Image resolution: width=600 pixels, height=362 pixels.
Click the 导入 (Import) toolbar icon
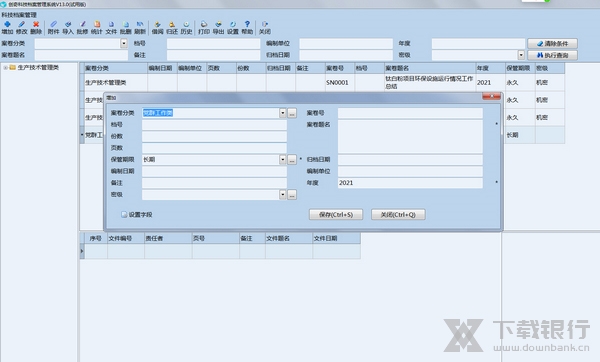click(x=68, y=28)
